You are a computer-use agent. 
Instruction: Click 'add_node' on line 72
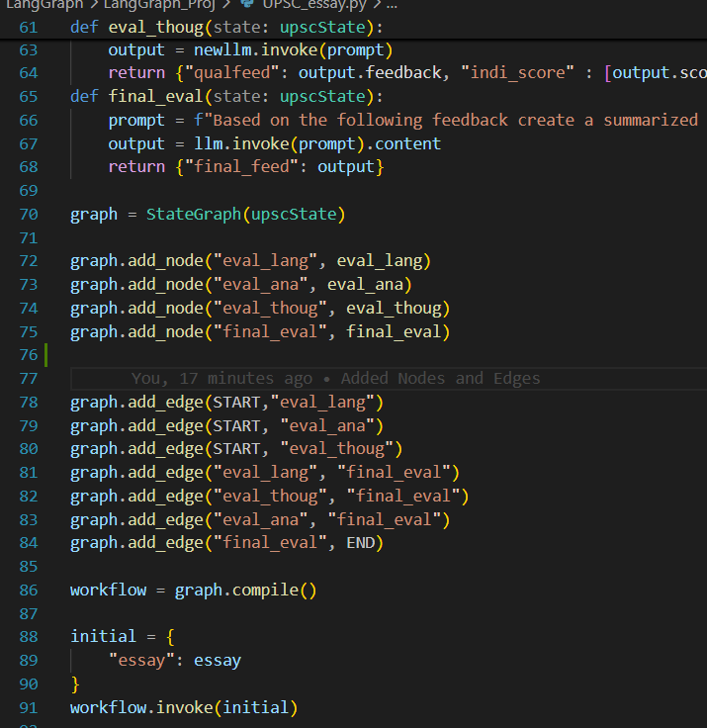point(165,261)
